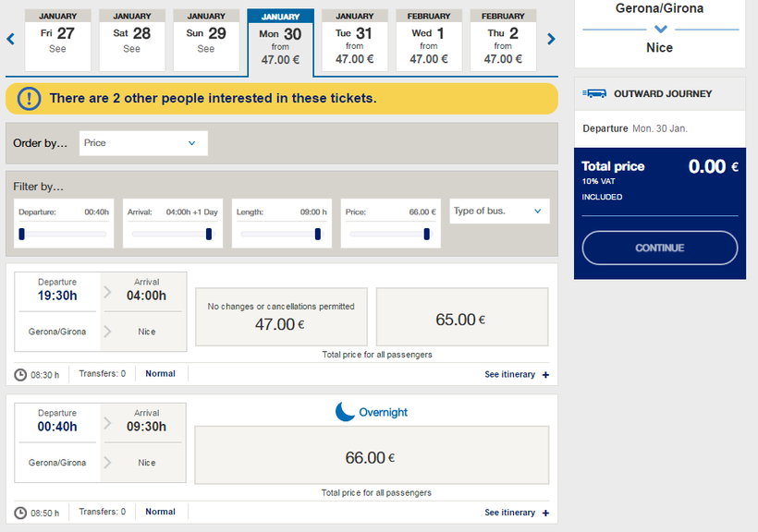The image size is (758, 532).
Task: Select the Tue 31 January date tab
Action: tap(354, 42)
